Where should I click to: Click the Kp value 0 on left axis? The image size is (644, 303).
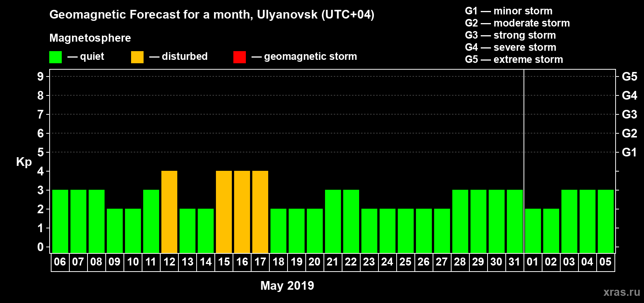pyautogui.click(x=41, y=247)
